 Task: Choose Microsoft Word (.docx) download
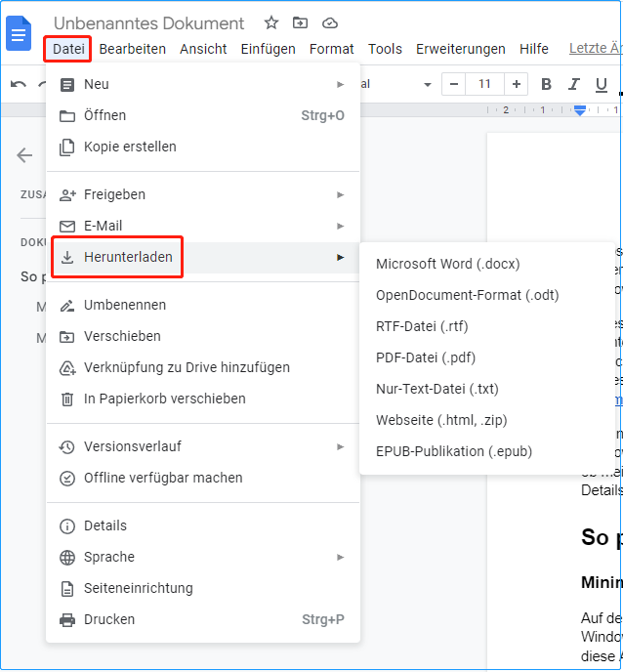[x=448, y=264]
